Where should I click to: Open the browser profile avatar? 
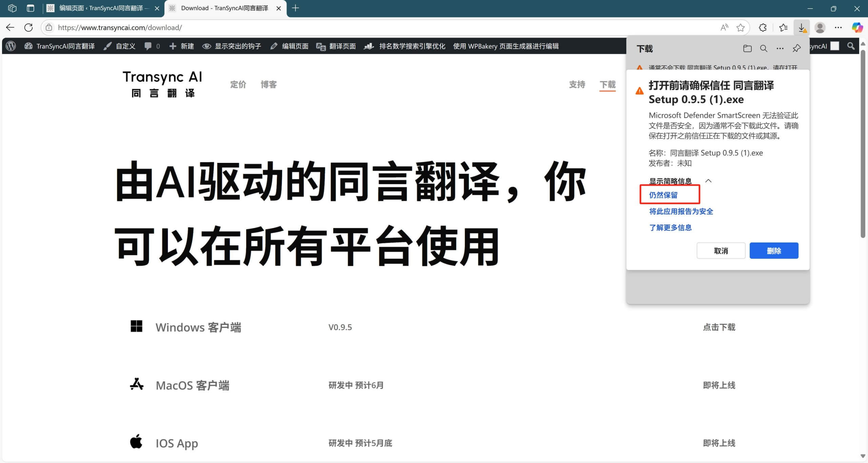(x=820, y=27)
